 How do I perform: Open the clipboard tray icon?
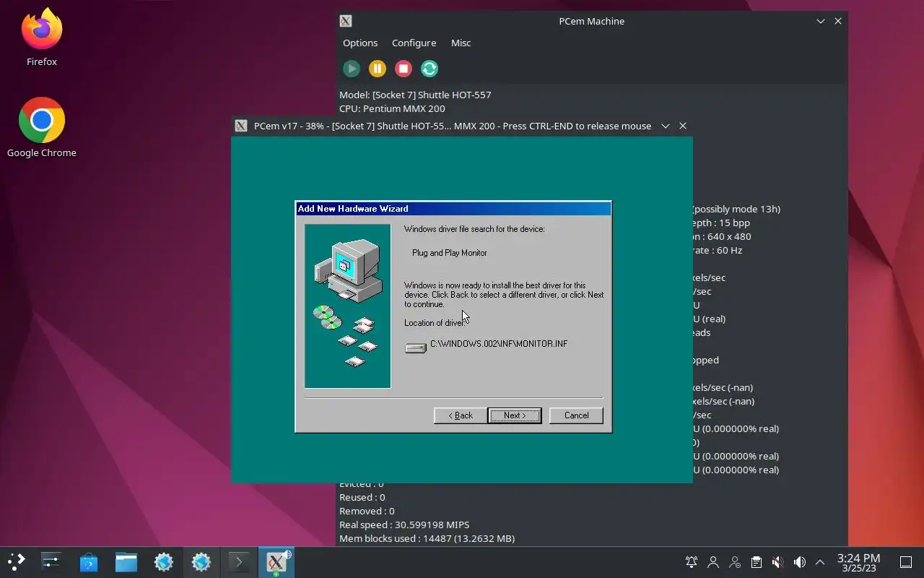click(756, 562)
